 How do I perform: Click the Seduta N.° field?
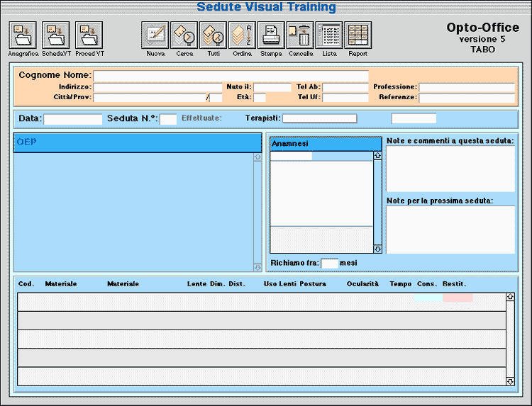point(168,119)
